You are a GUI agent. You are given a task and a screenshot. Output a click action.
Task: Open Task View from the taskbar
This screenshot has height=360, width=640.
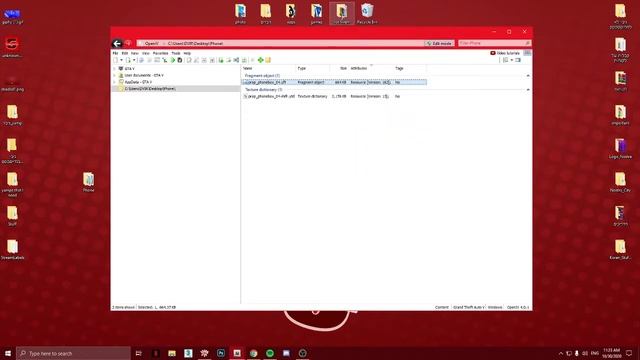(138, 353)
